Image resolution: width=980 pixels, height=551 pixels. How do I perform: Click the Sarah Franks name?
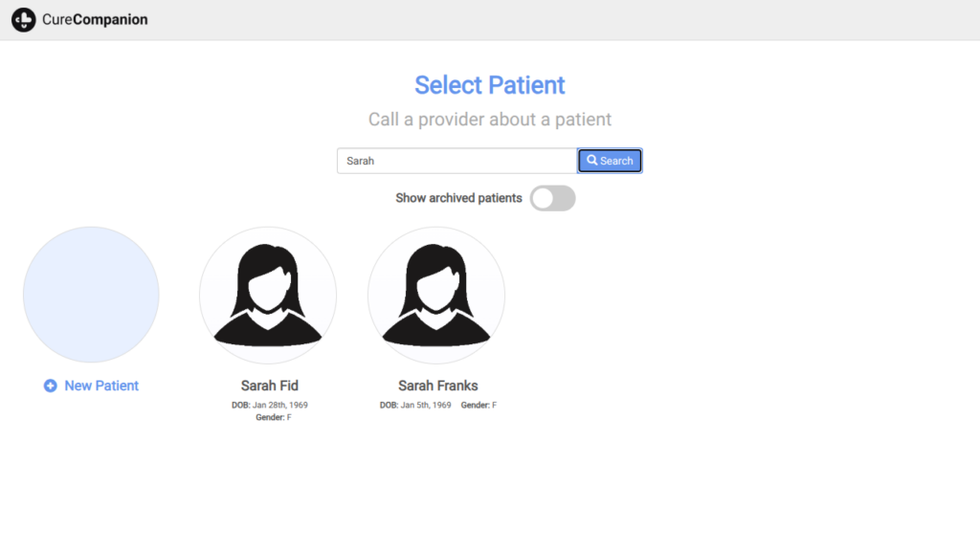point(437,386)
